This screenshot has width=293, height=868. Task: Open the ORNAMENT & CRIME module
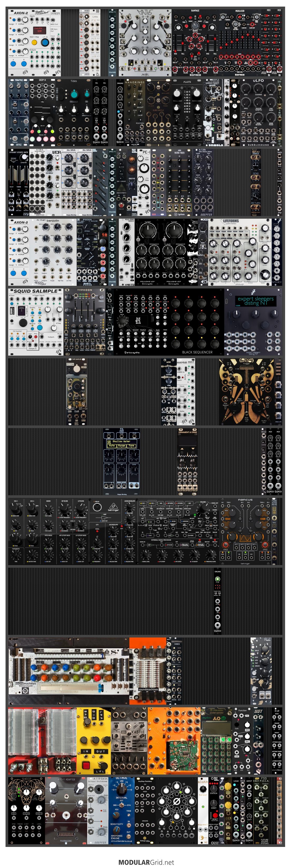pos(187,462)
